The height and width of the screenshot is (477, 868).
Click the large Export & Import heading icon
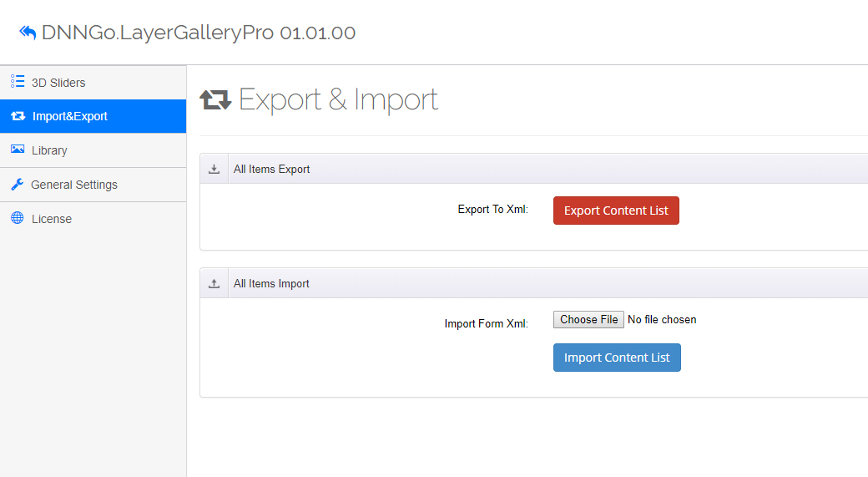click(x=215, y=99)
